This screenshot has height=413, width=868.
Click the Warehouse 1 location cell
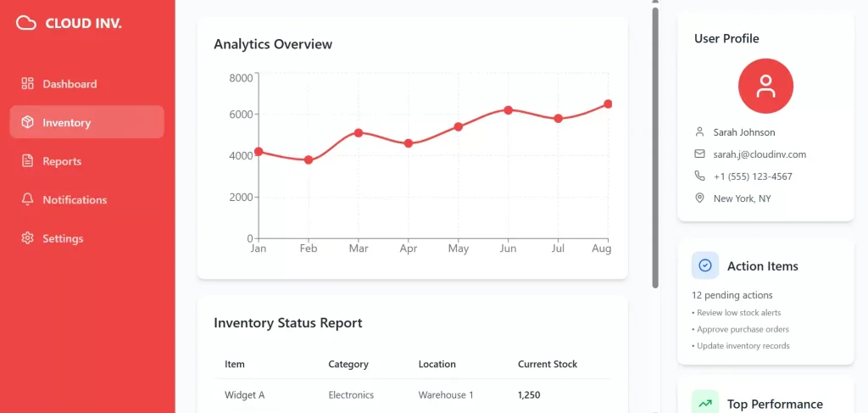446,395
